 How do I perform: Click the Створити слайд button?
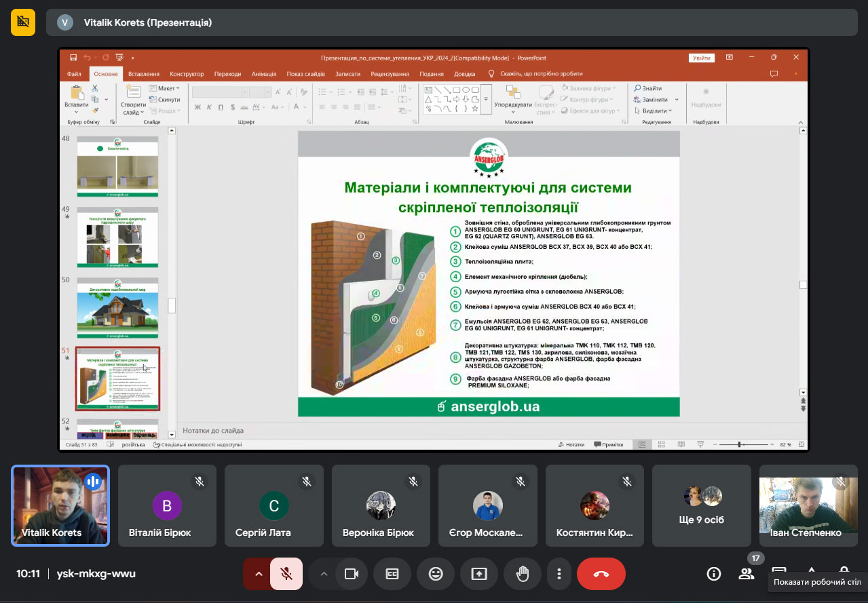click(133, 99)
